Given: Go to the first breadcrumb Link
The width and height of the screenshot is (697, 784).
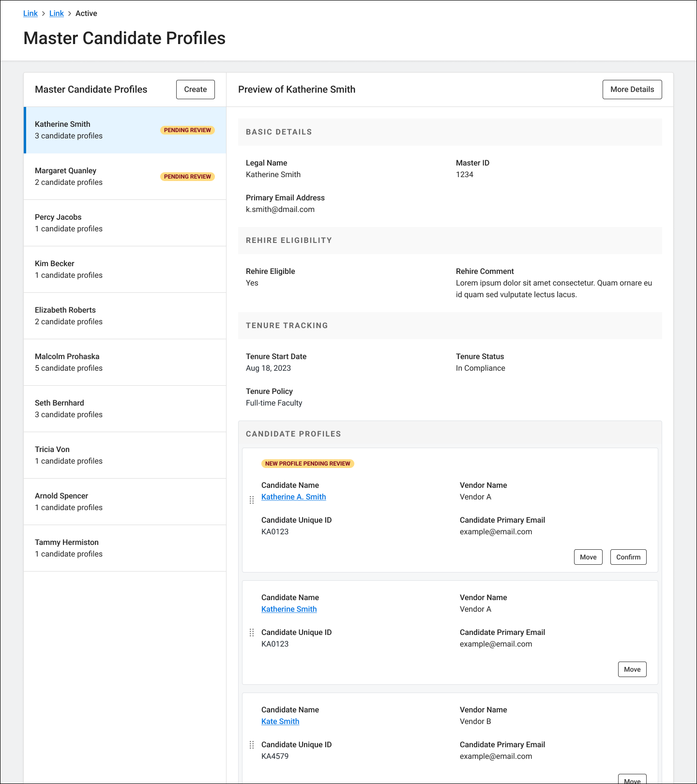Looking at the screenshot, I should tap(30, 14).
